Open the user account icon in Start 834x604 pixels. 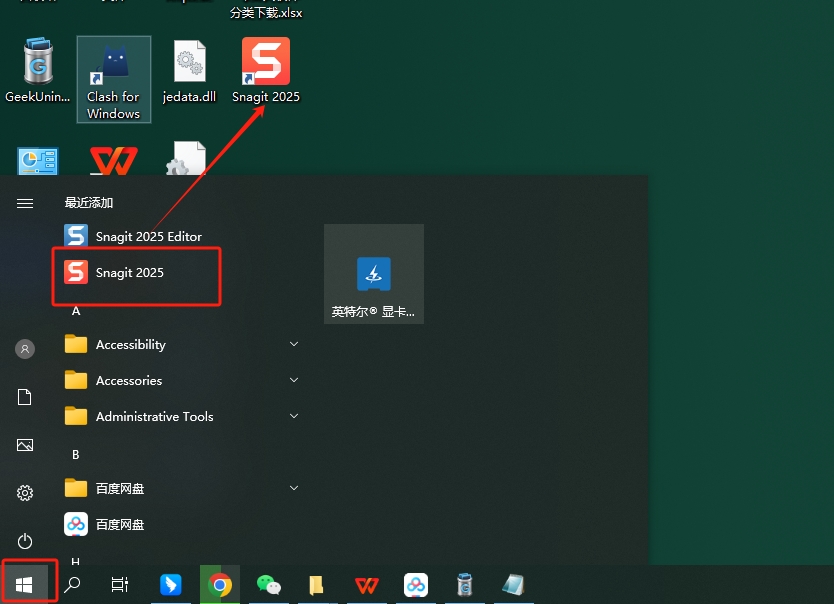pyautogui.click(x=25, y=349)
